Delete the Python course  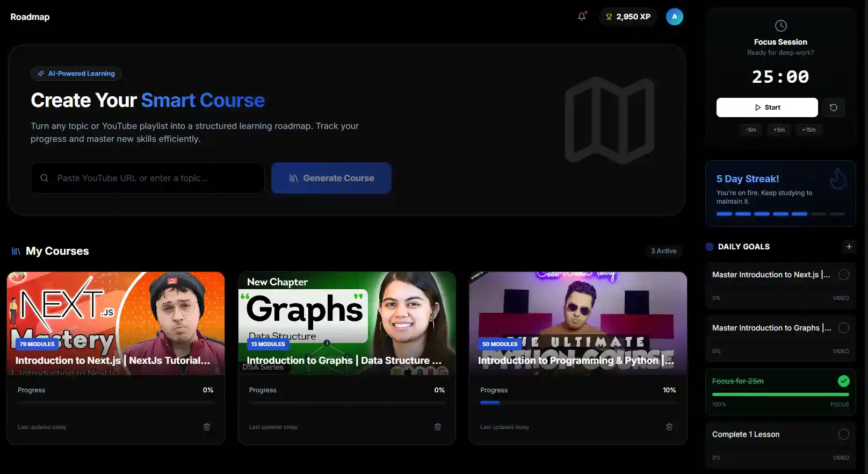(x=669, y=427)
